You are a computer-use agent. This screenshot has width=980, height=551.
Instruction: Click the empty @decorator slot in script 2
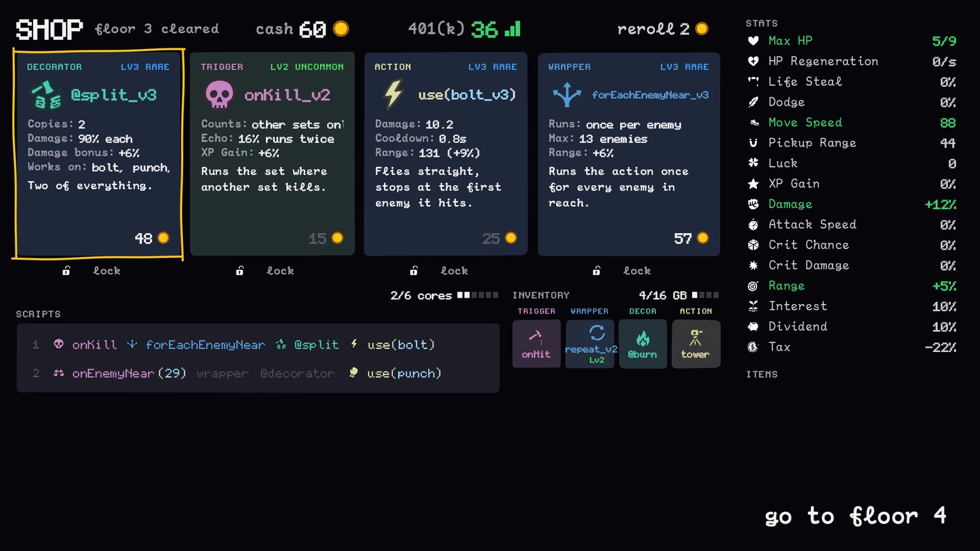[298, 373]
